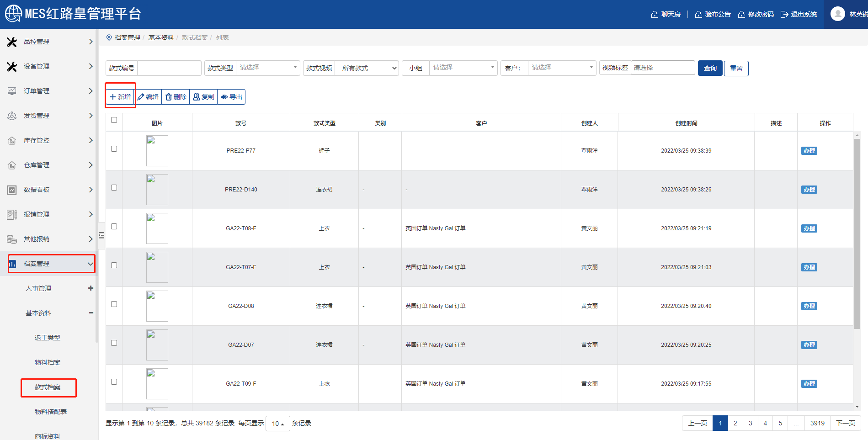Click the 款式编号 text input field
Screen dimensions: 868x440
tap(169, 68)
